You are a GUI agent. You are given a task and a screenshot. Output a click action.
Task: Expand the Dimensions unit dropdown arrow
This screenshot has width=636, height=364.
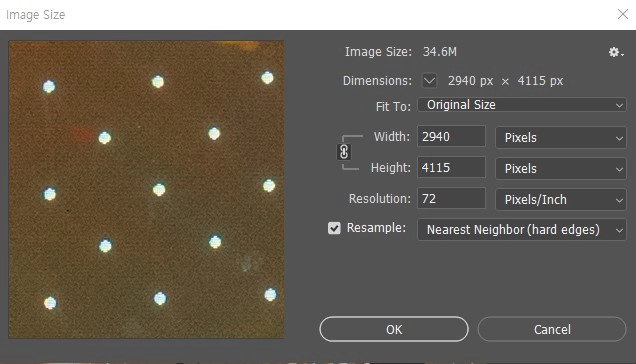[x=429, y=80]
